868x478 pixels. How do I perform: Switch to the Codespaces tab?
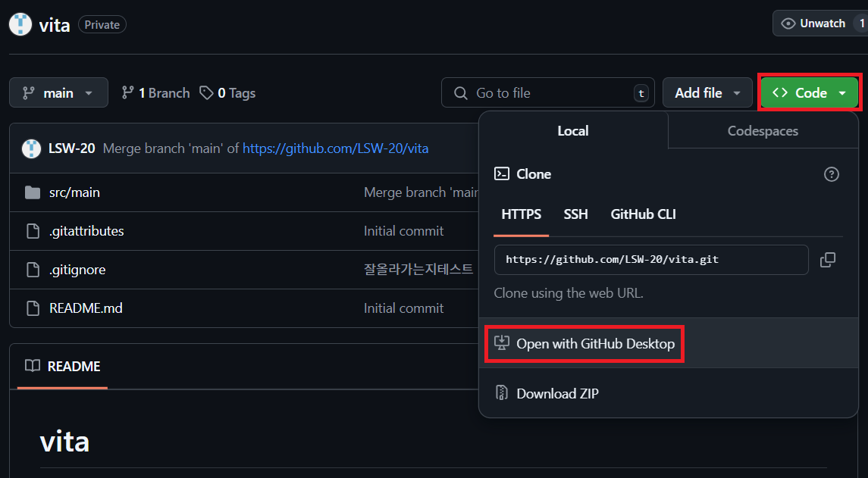(763, 130)
